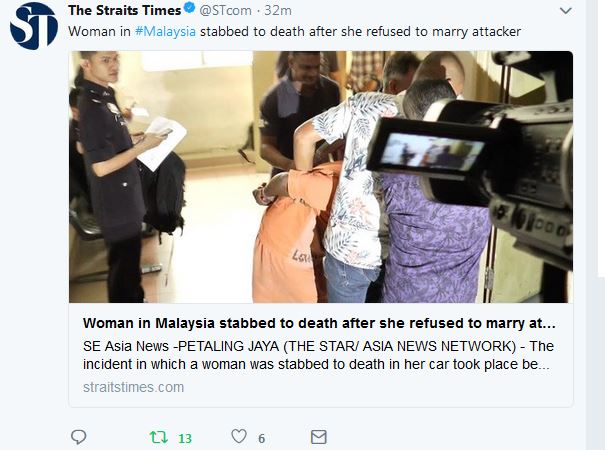Viewport: 605px width, 450px height.
Task: Click the reply speech bubble icon
Action: coord(79,437)
